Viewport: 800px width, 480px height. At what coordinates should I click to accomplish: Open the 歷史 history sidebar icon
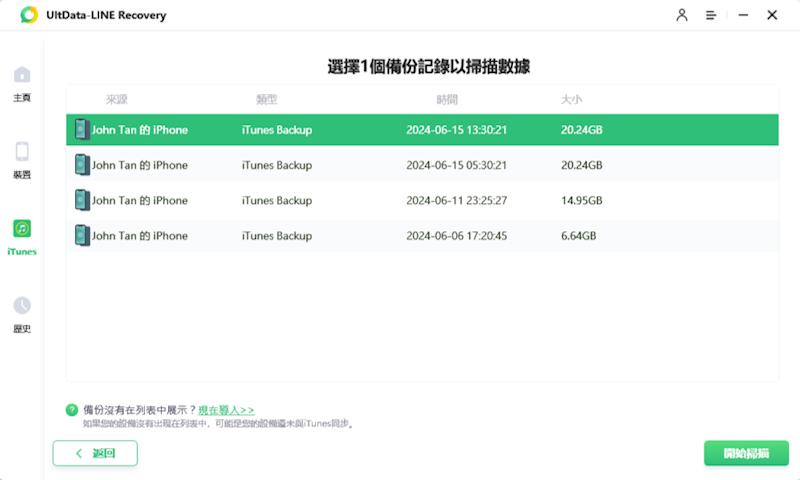22,306
